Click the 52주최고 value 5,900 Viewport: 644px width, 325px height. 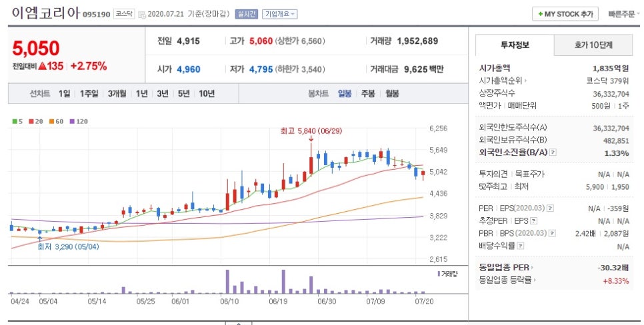pyautogui.click(x=595, y=187)
